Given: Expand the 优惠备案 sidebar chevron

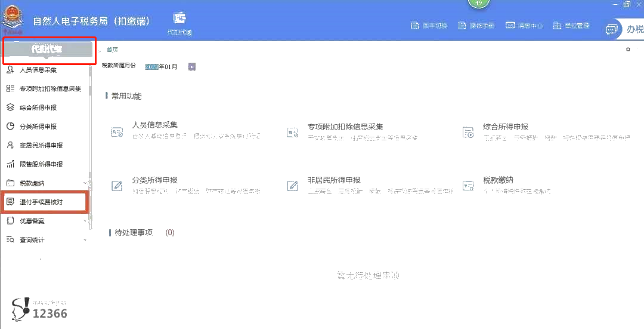Looking at the screenshot, I should click(85, 221).
